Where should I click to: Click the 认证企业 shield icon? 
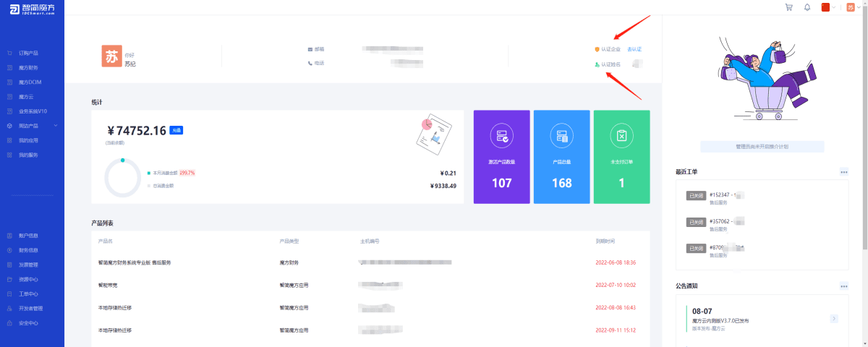(597, 49)
